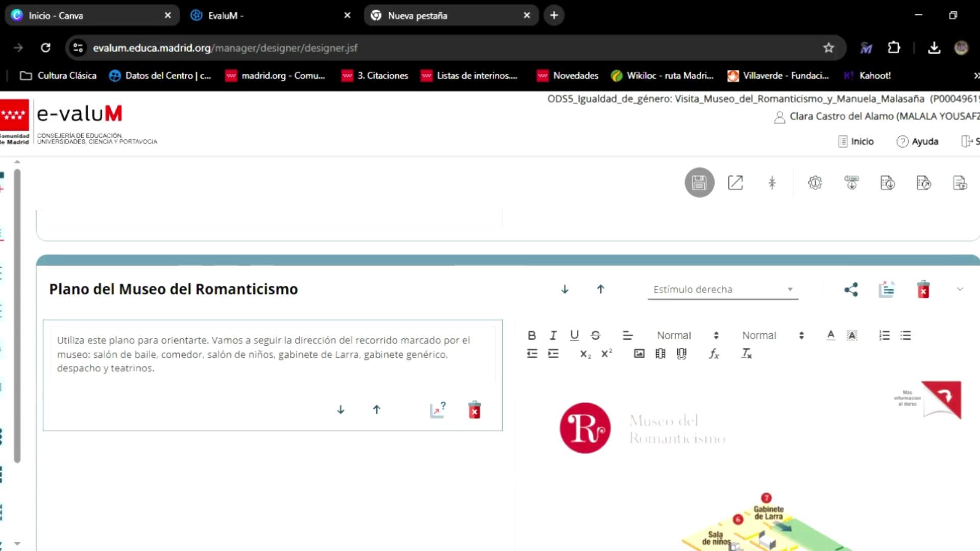Open the Estímulo derecha dropdown

722,289
